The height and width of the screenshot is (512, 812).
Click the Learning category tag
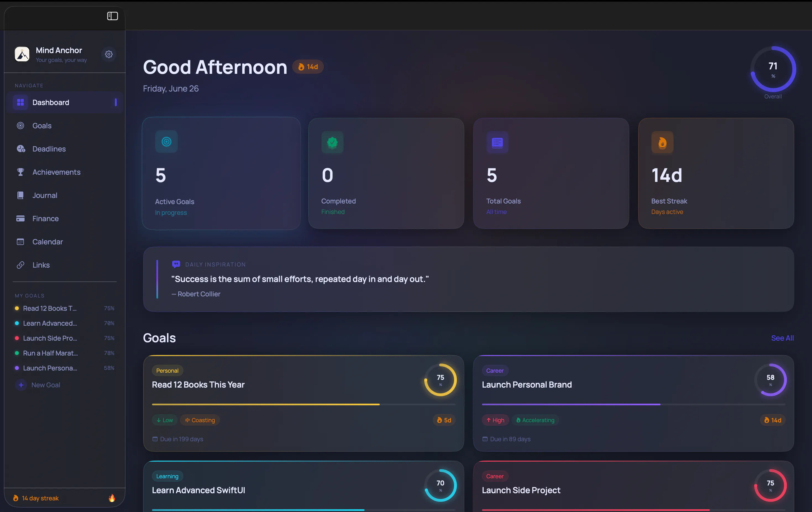[x=167, y=476]
